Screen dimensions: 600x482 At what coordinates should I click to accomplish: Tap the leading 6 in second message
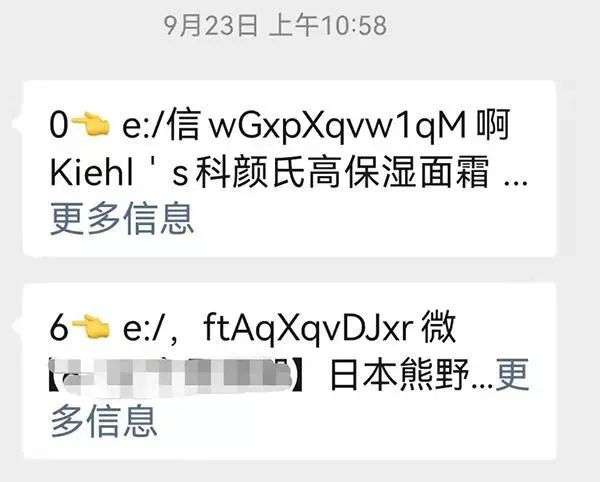pyautogui.click(x=59, y=327)
